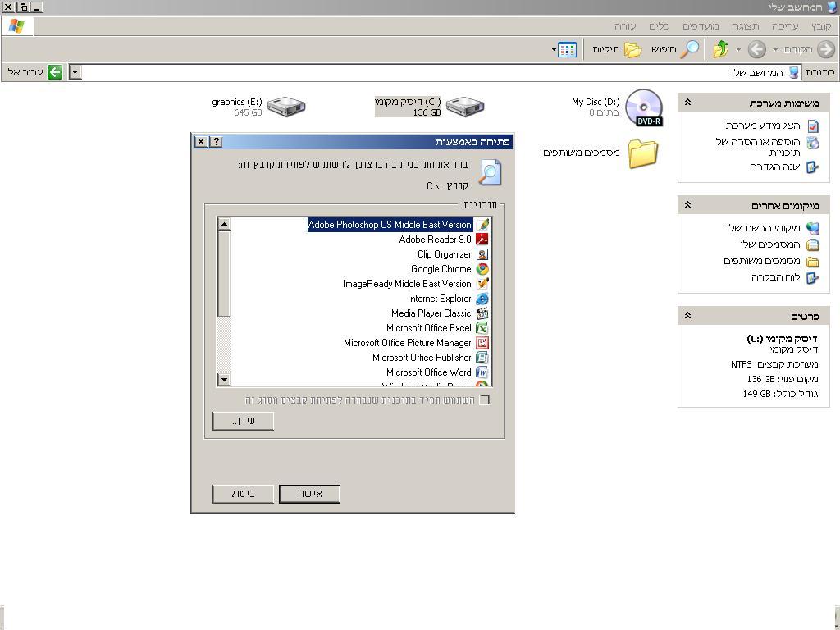Collapse the Details (פרטים) panel

pyautogui.click(x=688, y=316)
